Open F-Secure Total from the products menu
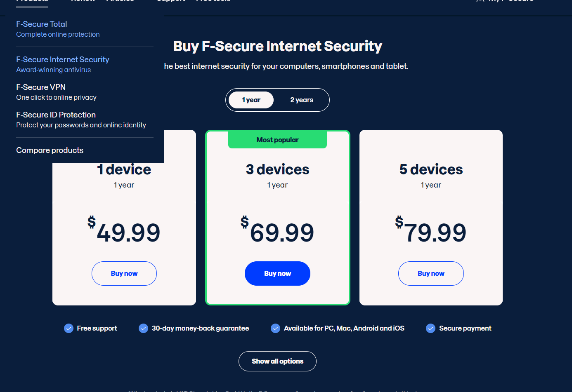The height and width of the screenshot is (392, 572). pos(42,24)
